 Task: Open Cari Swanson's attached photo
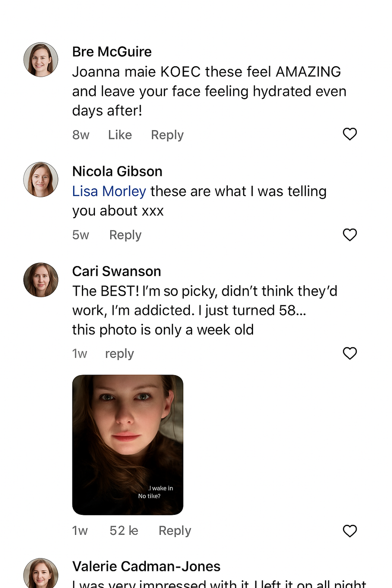click(x=128, y=443)
